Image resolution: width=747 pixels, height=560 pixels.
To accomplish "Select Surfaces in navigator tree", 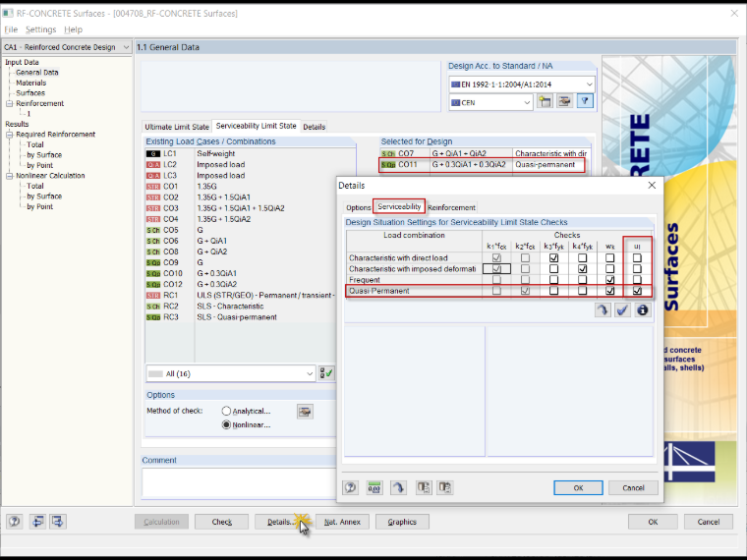I will (x=30, y=93).
